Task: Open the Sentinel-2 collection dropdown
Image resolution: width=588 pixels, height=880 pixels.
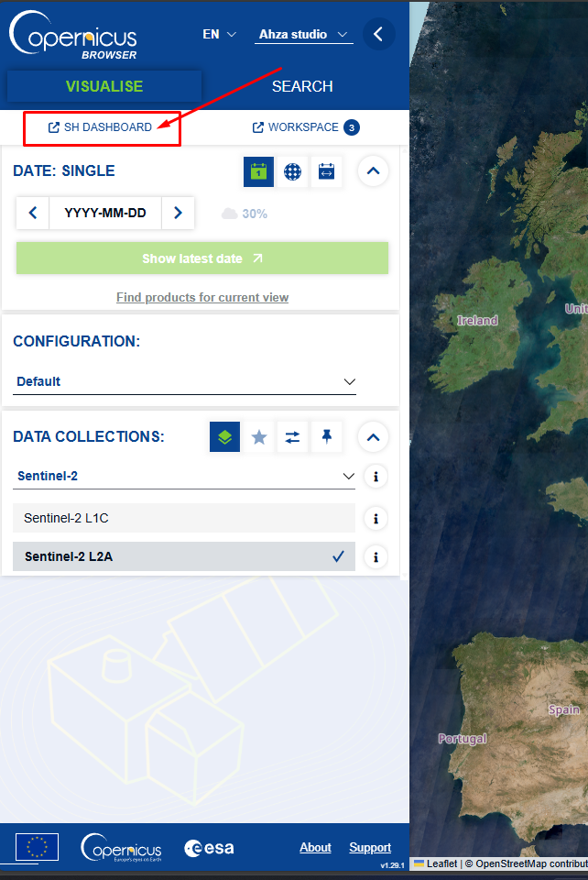Action: pos(184,476)
